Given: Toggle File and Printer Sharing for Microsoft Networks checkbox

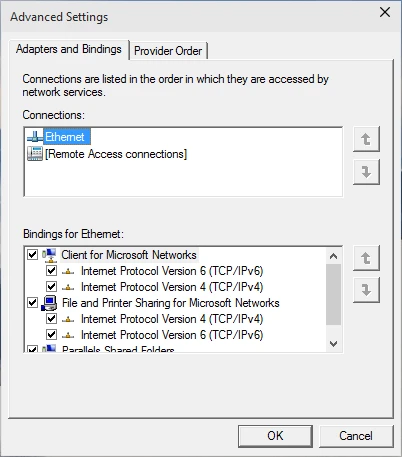Looking at the screenshot, I should pos(32,303).
